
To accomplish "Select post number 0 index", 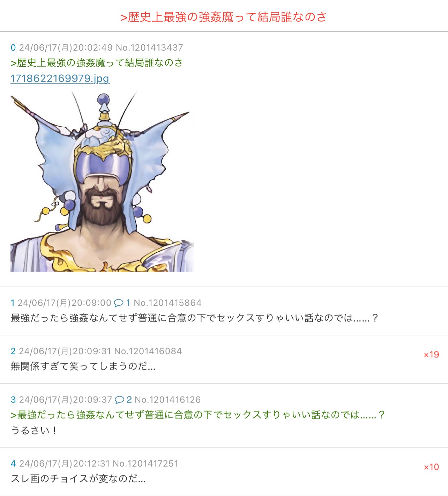I will pyautogui.click(x=13, y=47).
